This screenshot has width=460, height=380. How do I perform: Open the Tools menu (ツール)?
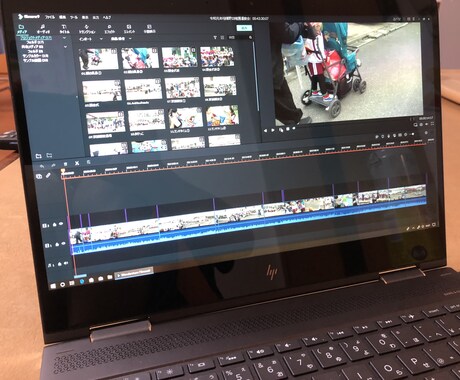pyautogui.click(x=74, y=17)
